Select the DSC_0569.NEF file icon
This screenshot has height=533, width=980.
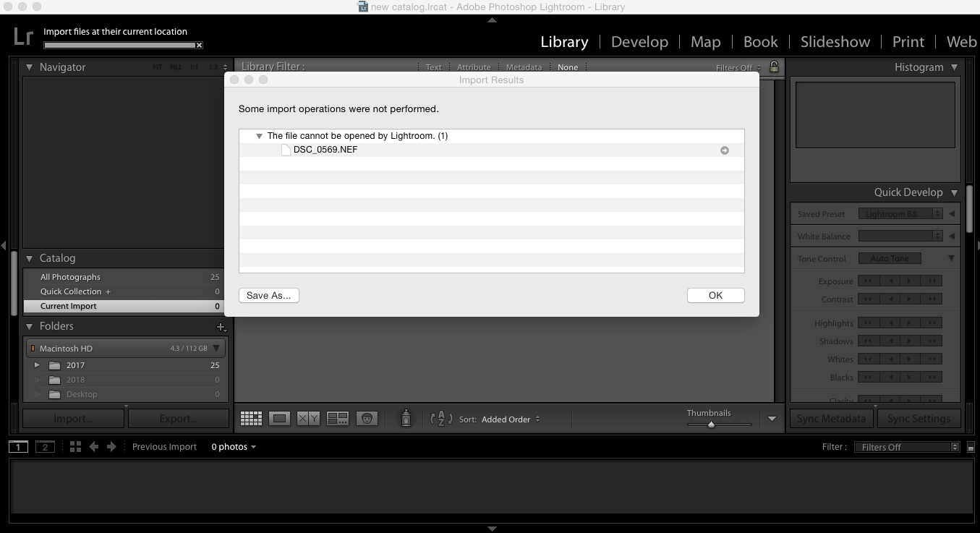coord(286,150)
